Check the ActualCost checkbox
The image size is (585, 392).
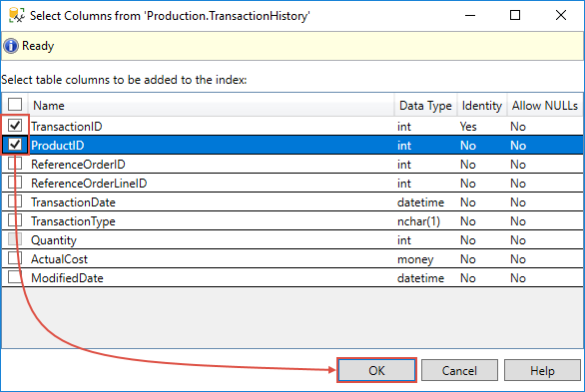point(15,258)
